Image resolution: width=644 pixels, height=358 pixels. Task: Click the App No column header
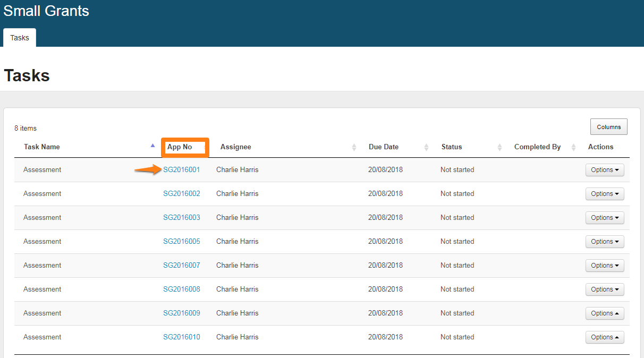tap(180, 147)
